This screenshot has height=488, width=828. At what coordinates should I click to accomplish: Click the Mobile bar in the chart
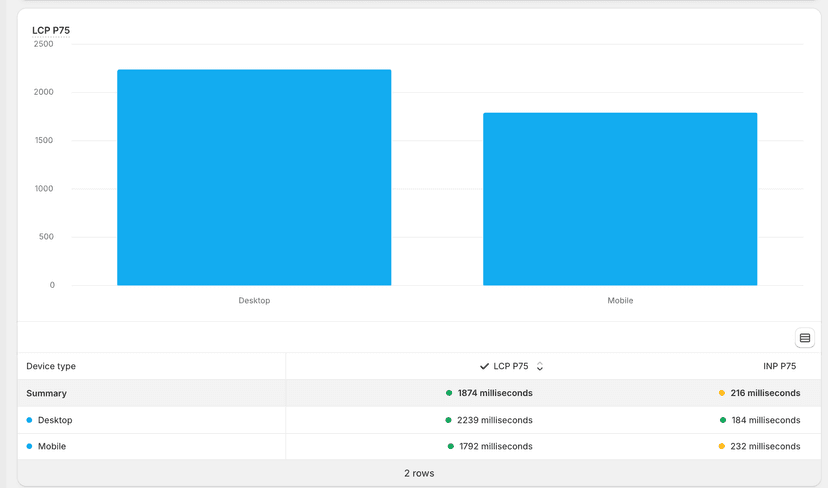pyautogui.click(x=620, y=199)
